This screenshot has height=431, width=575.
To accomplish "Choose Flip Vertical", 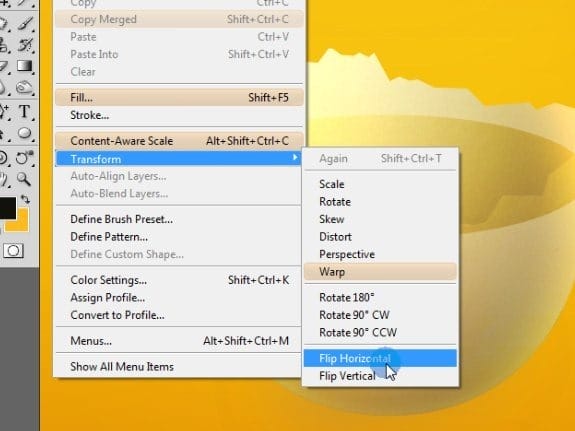I will [x=380, y=376].
